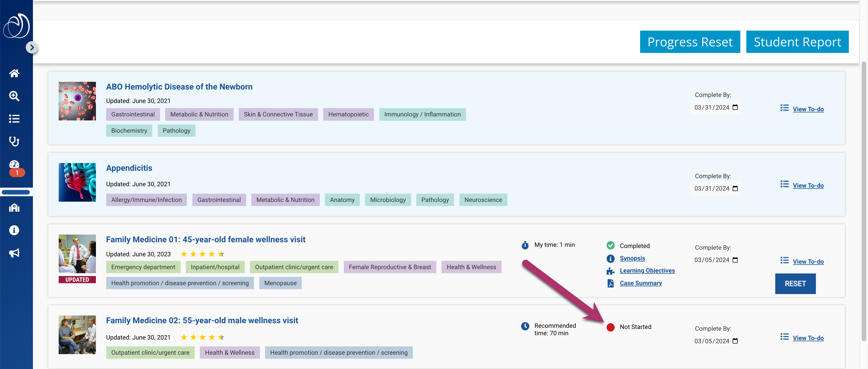Open the info circle icon in sidebar
Viewport: 868px width, 369px height.
(14, 230)
